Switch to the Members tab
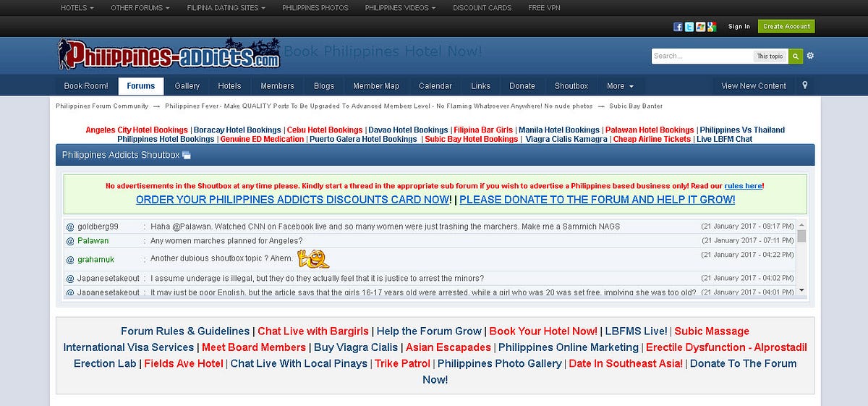 278,85
